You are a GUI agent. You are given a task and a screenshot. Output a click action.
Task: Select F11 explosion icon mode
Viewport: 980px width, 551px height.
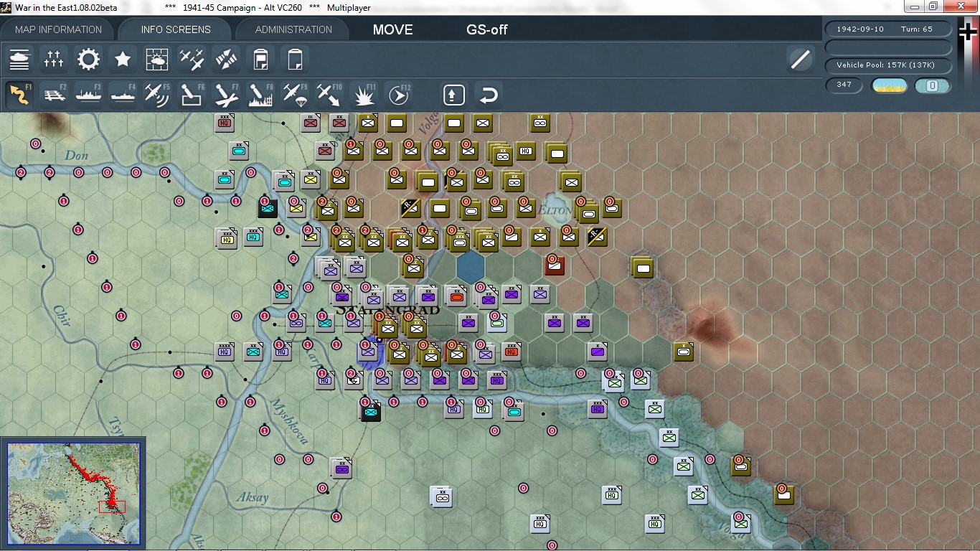pos(364,95)
